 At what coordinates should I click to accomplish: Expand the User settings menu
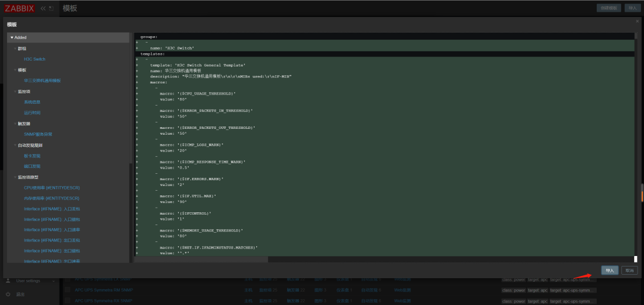coord(53,281)
